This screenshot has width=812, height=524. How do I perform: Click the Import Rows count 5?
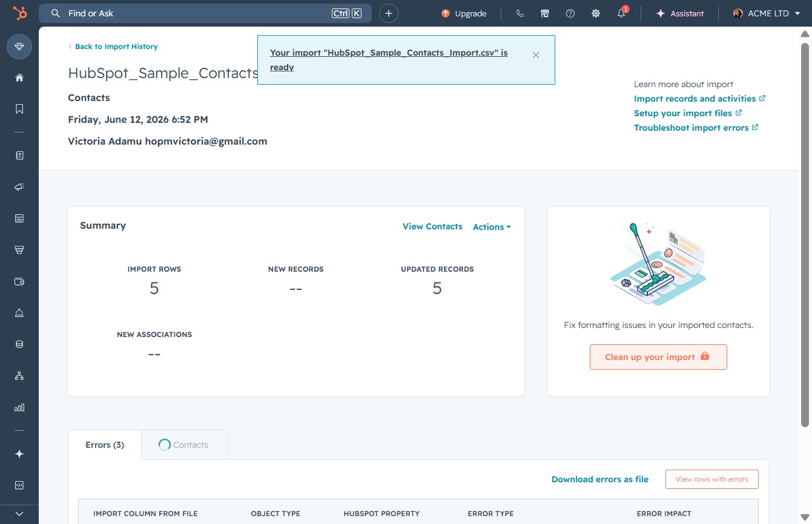[x=154, y=289]
